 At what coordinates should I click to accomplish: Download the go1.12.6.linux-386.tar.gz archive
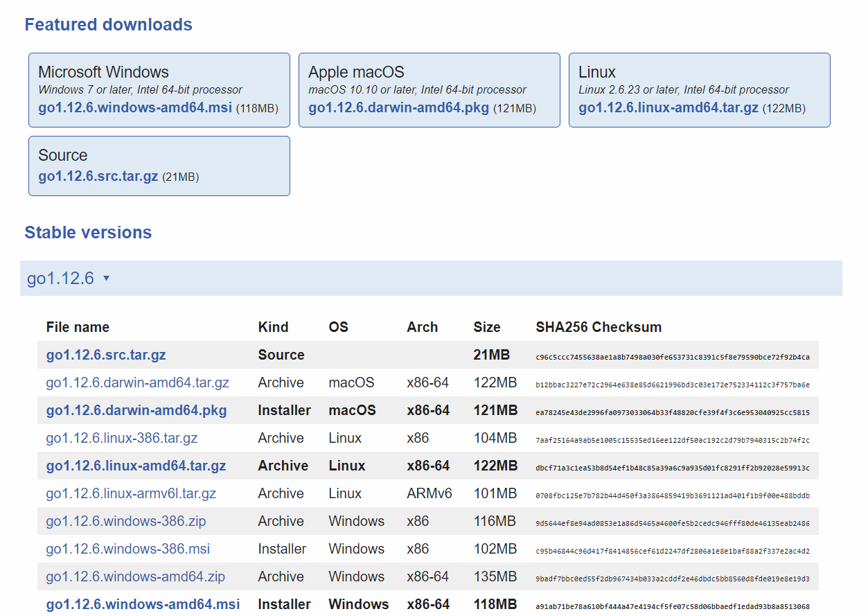point(122,438)
